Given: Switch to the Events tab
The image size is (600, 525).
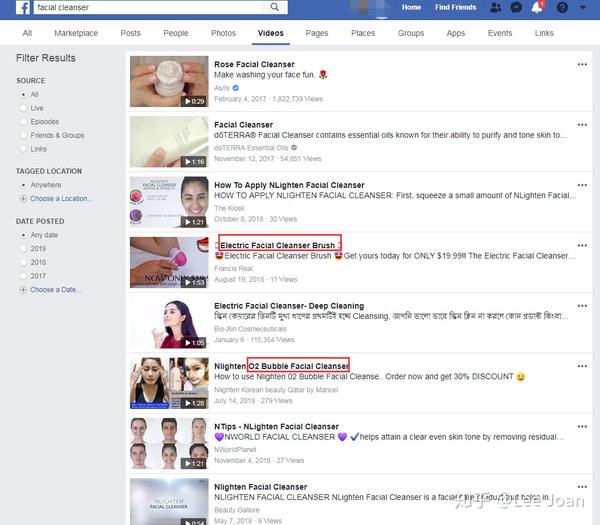Looking at the screenshot, I should 500,33.
